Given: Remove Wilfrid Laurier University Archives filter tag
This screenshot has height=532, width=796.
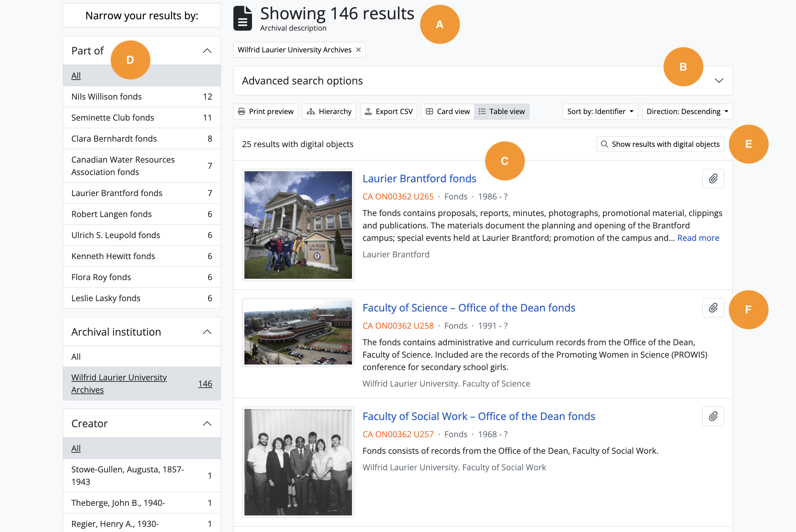Looking at the screenshot, I should pyautogui.click(x=359, y=50).
